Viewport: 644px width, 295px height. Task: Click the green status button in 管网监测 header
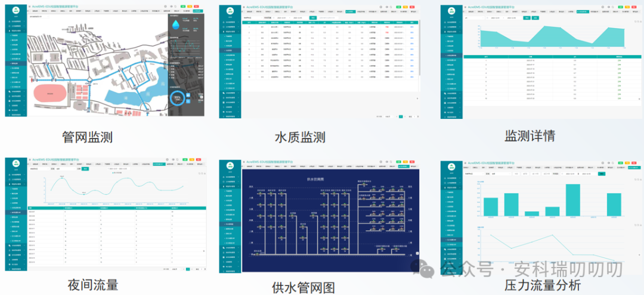pos(183,7)
